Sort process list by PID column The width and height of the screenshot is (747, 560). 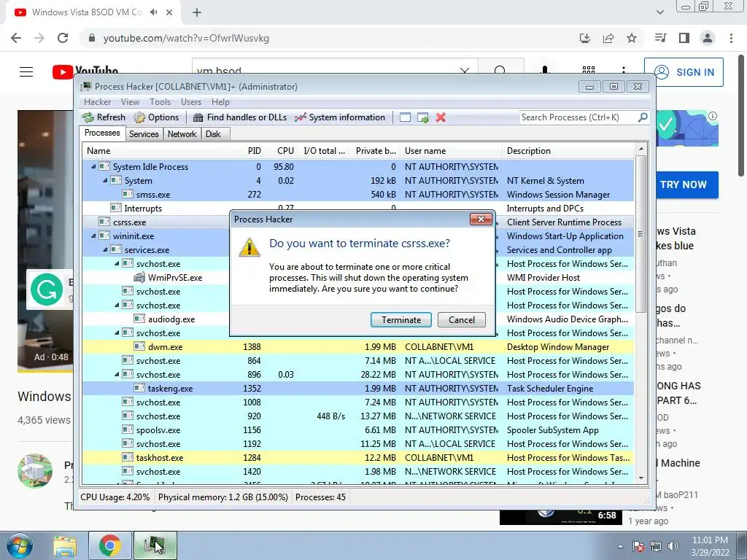(247, 151)
